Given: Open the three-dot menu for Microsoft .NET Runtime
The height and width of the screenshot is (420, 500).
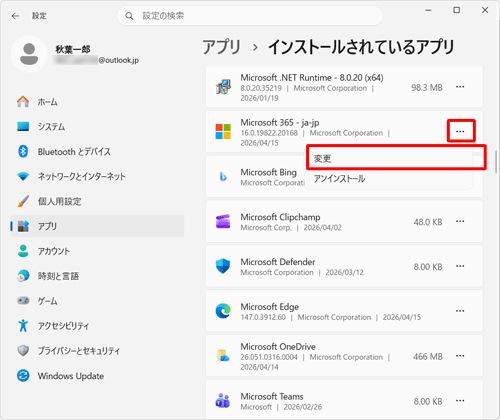Looking at the screenshot, I should coord(460,87).
